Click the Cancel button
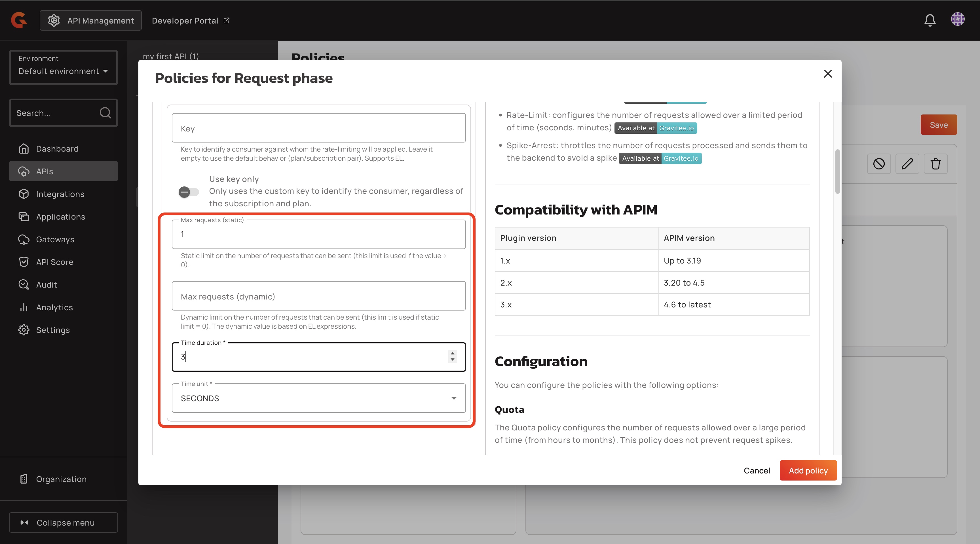This screenshot has height=544, width=980. pos(757,471)
